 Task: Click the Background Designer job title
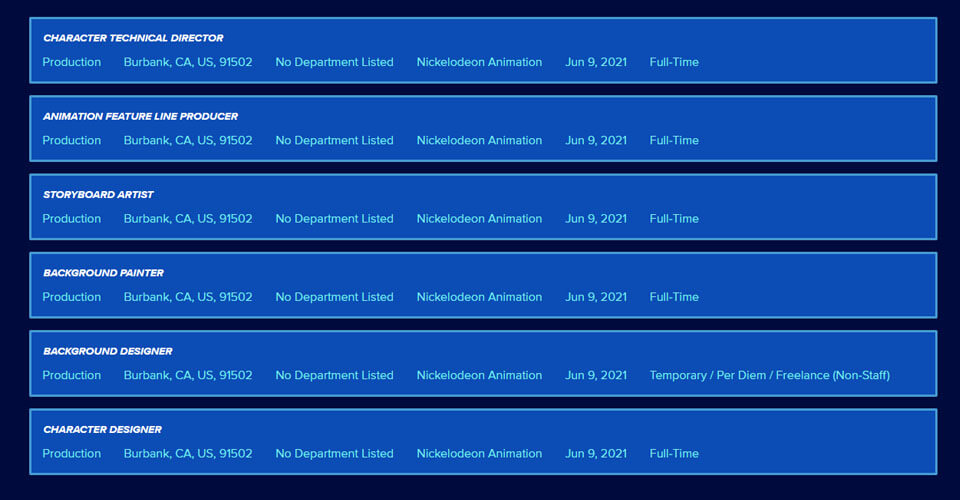(107, 351)
